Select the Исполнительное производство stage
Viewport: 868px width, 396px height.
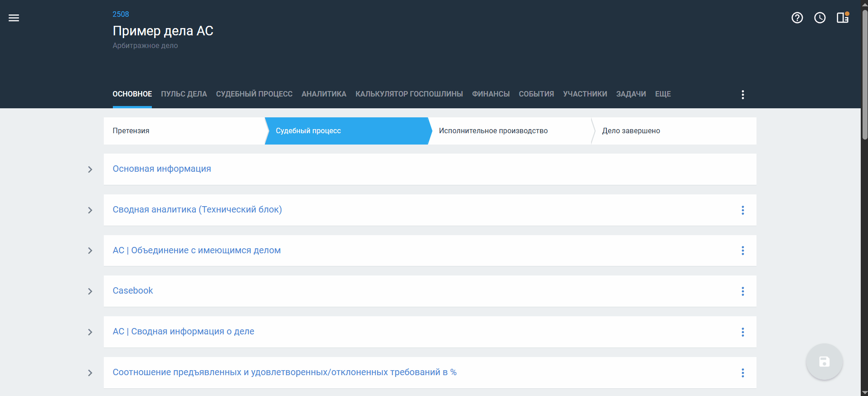point(493,131)
